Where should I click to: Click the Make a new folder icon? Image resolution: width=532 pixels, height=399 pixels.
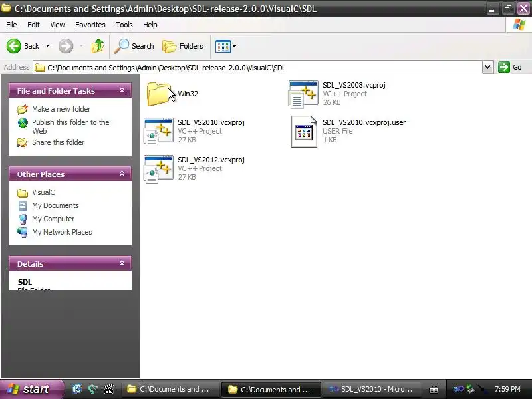coord(23,109)
